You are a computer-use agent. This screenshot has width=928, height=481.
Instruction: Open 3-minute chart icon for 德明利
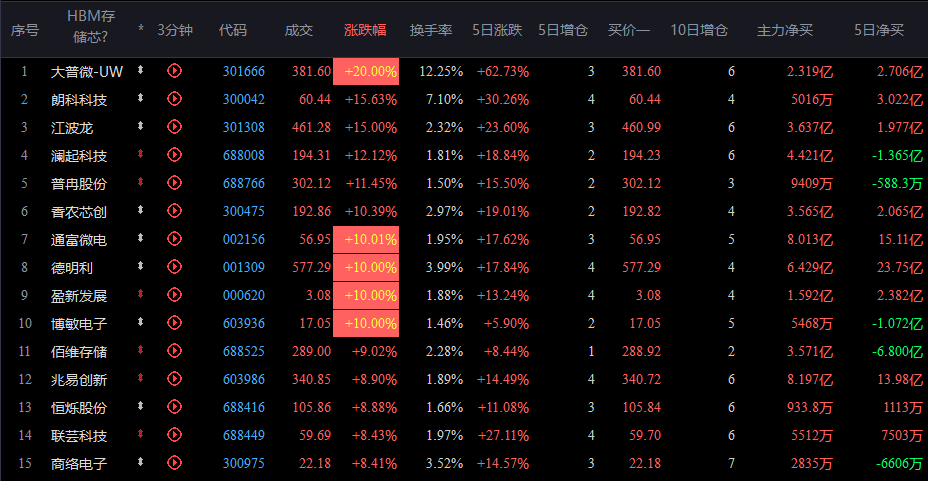tap(174, 267)
